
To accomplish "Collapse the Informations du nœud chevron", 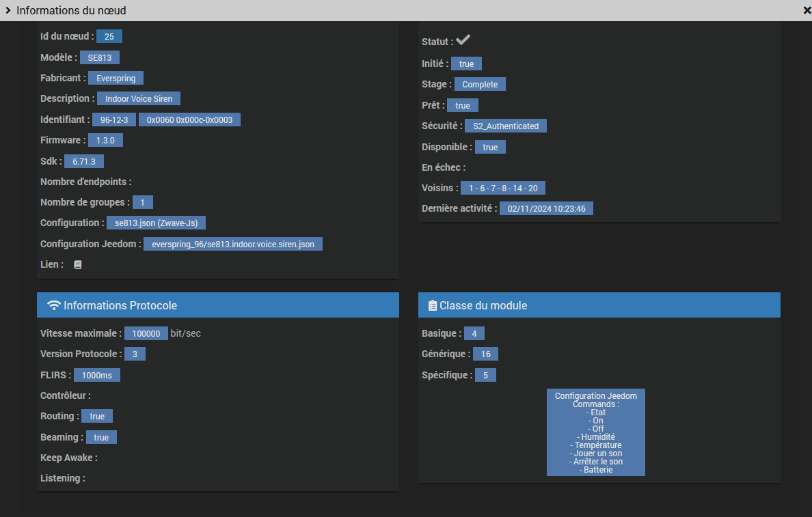I will pos(8,10).
